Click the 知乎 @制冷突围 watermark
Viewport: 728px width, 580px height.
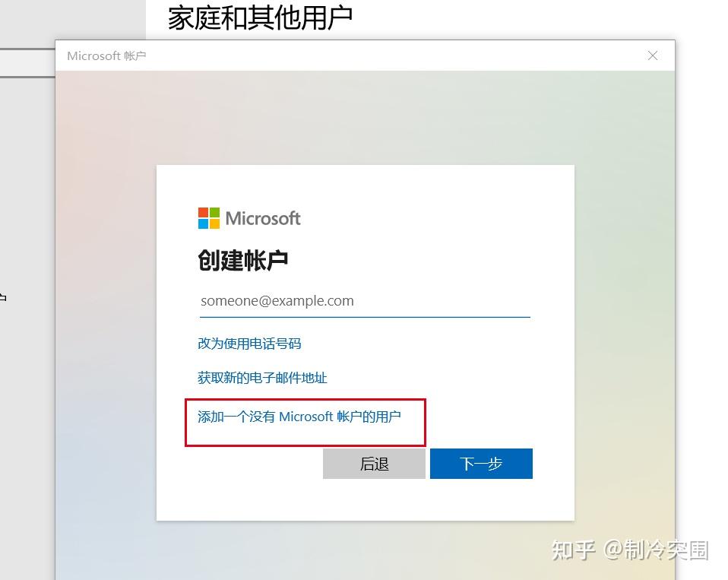click(630, 550)
